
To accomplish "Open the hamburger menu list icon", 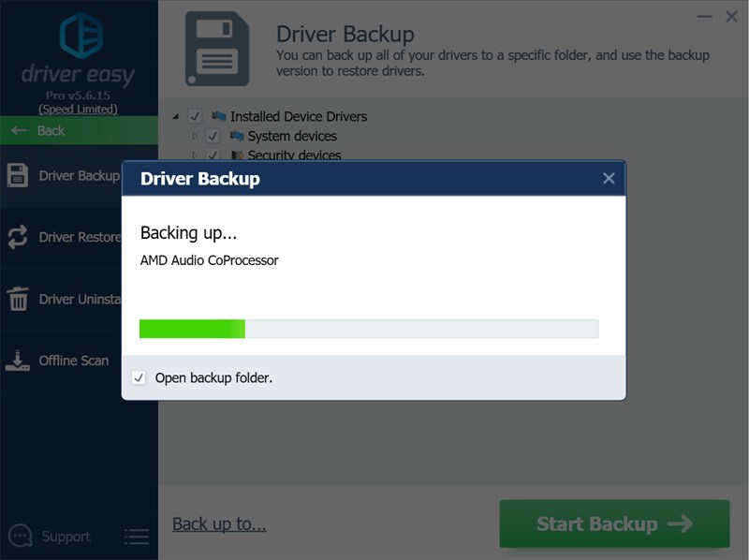I will (x=137, y=537).
